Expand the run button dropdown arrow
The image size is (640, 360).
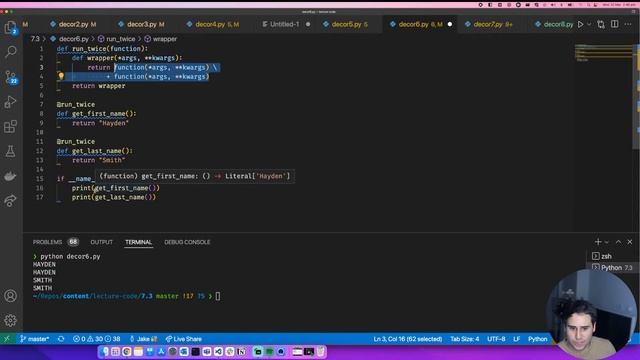589,24
